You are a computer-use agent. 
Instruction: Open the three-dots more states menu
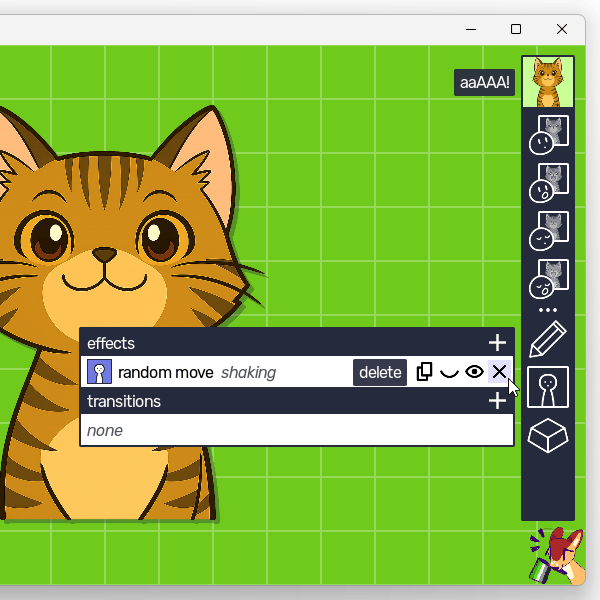point(548,310)
